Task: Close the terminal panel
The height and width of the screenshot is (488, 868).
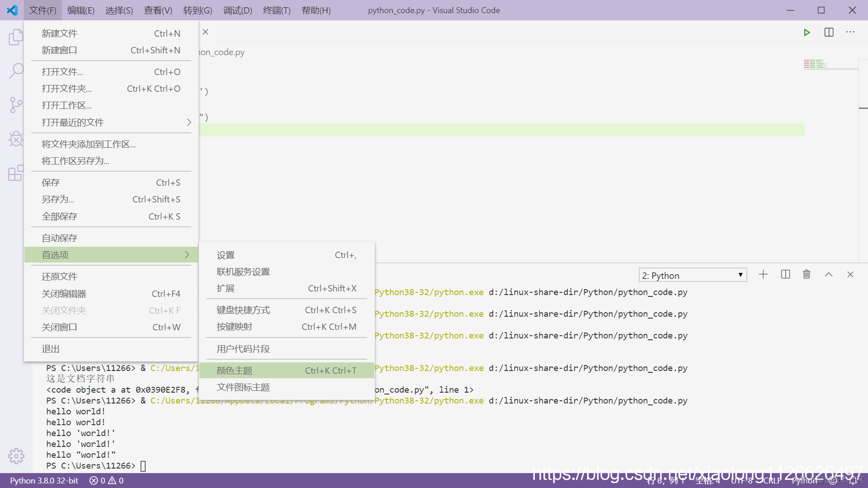Action: (850, 275)
